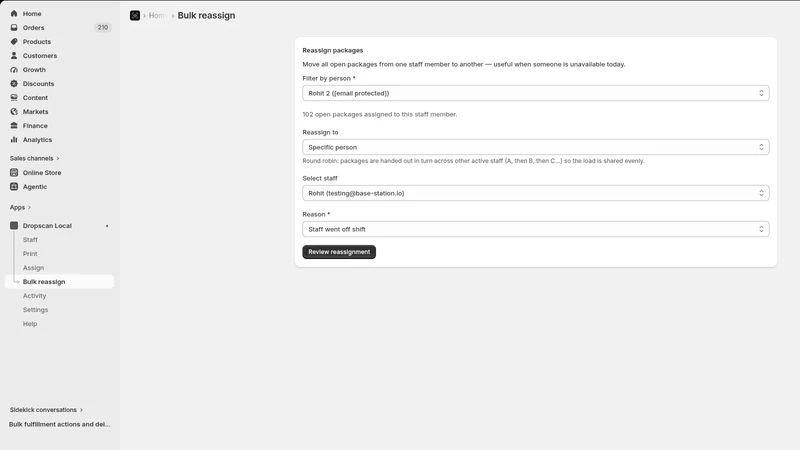Select the Products tag icon
The height and width of the screenshot is (450, 800).
[x=14, y=41]
